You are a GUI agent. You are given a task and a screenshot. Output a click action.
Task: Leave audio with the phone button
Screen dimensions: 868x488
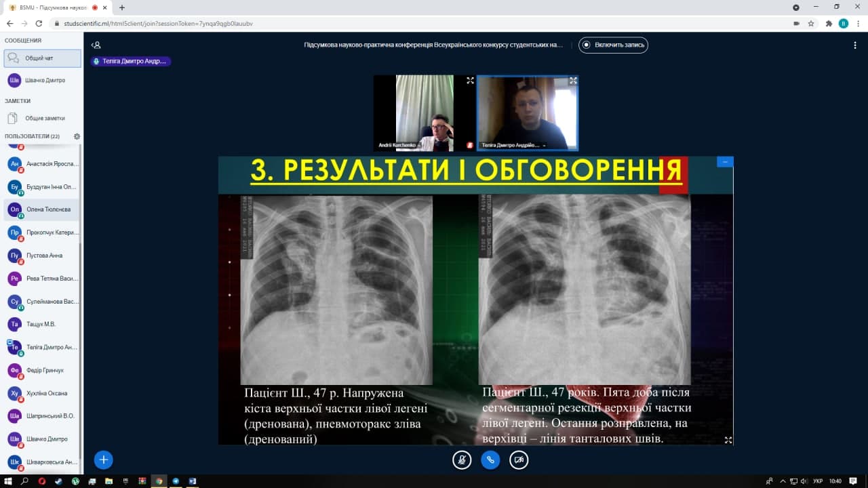pyautogui.click(x=490, y=460)
